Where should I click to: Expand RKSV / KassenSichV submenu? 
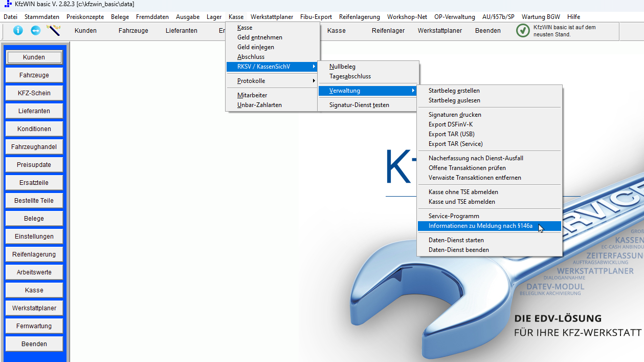272,67
